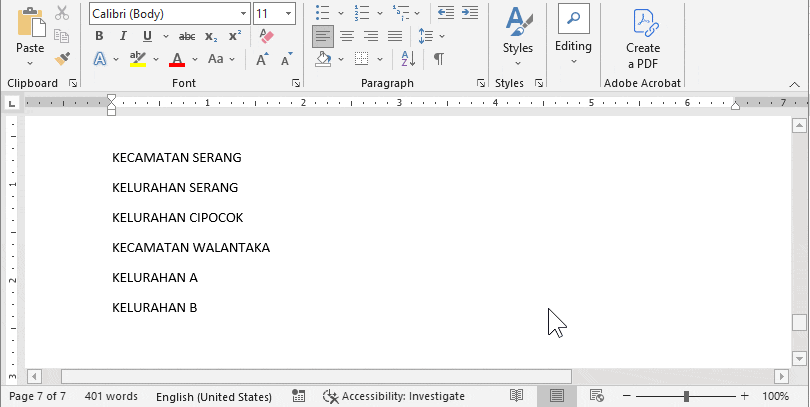Click the 401 words count
This screenshot has height=407, width=810.
pos(111,396)
